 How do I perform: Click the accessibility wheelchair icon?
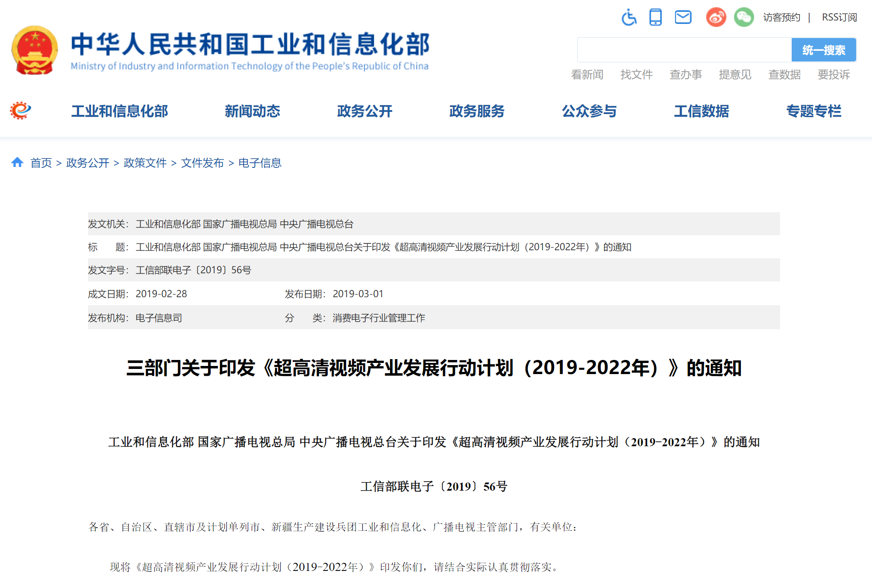628,18
